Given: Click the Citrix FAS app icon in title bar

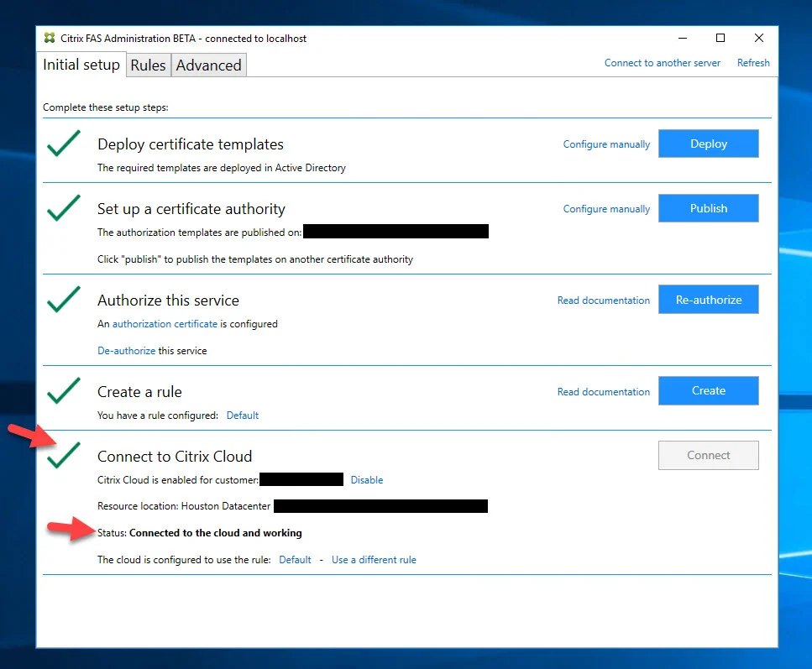Looking at the screenshot, I should pyautogui.click(x=50, y=38).
